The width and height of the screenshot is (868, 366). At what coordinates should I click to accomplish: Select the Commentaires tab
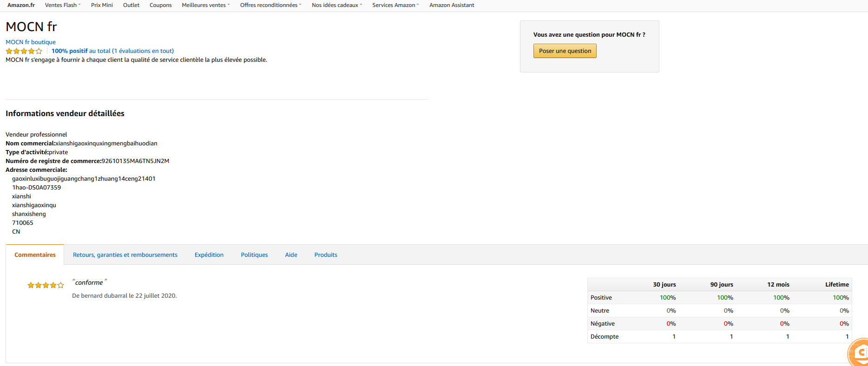coord(35,255)
